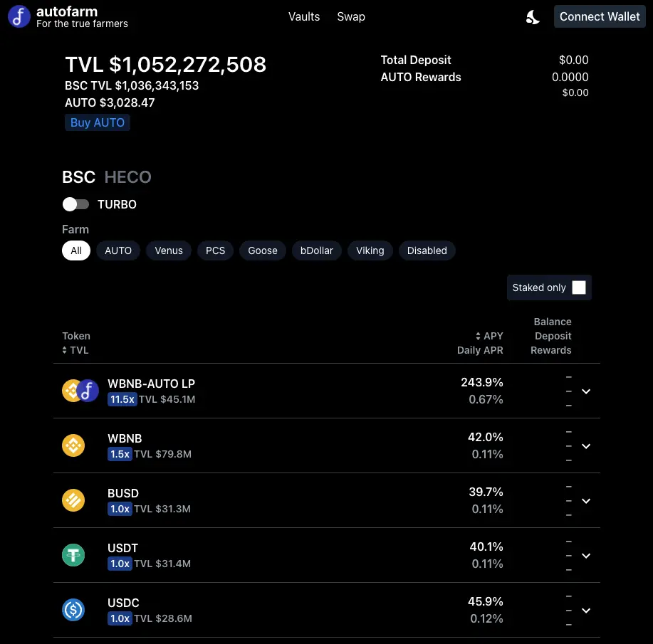This screenshot has width=653, height=644.
Task: Click the autofarm logo icon
Action: click(x=19, y=16)
